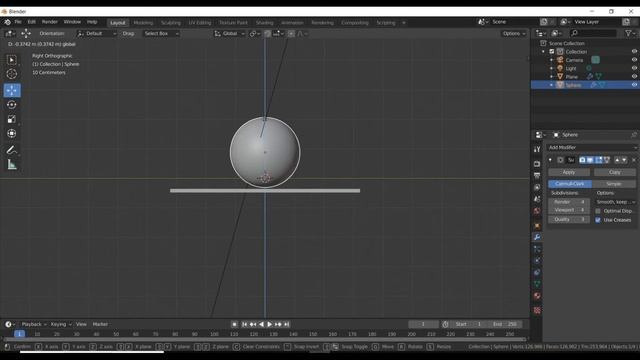
Task: Open the Modifiers wrench tab
Action: click(x=537, y=237)
